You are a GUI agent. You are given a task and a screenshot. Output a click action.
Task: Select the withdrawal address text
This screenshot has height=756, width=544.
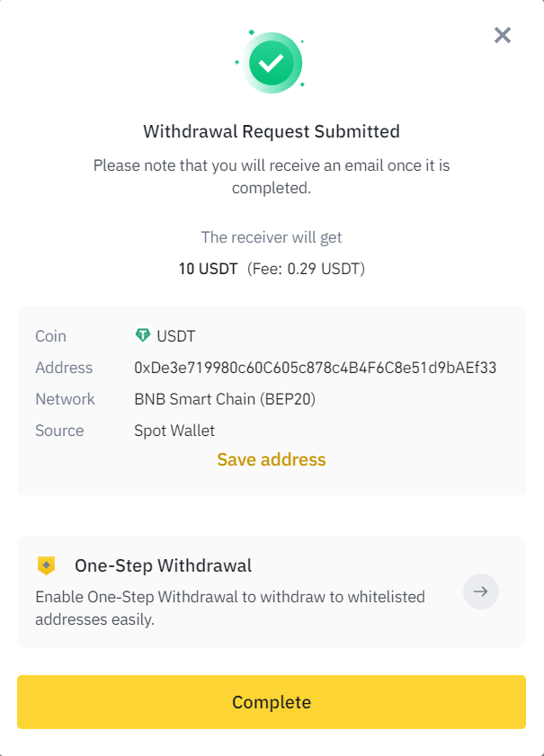316,368
